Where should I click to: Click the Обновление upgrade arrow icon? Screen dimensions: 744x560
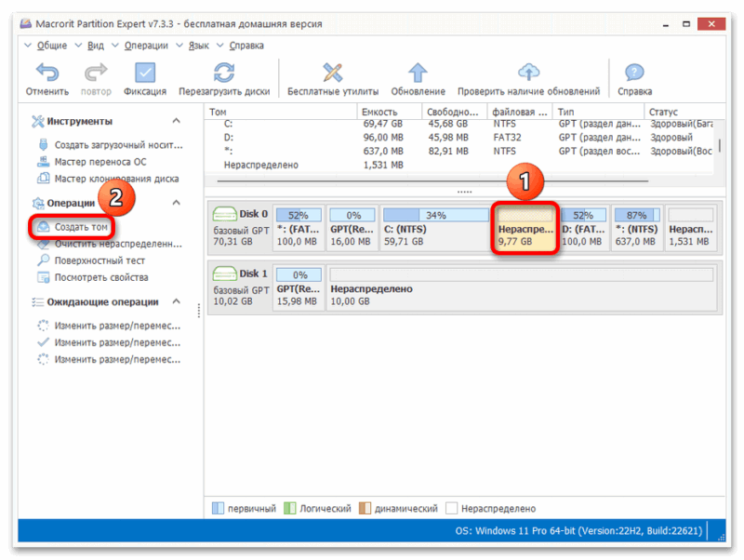(418, 73)
